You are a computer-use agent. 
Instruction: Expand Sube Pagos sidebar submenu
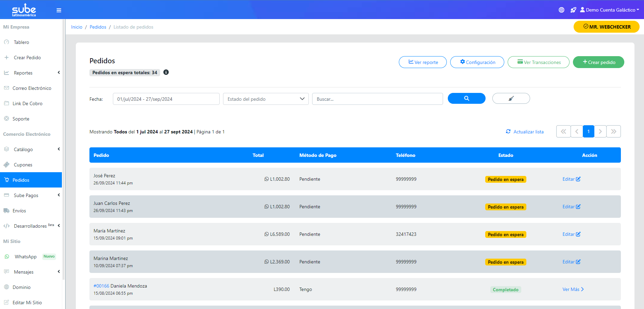[31, 195]
